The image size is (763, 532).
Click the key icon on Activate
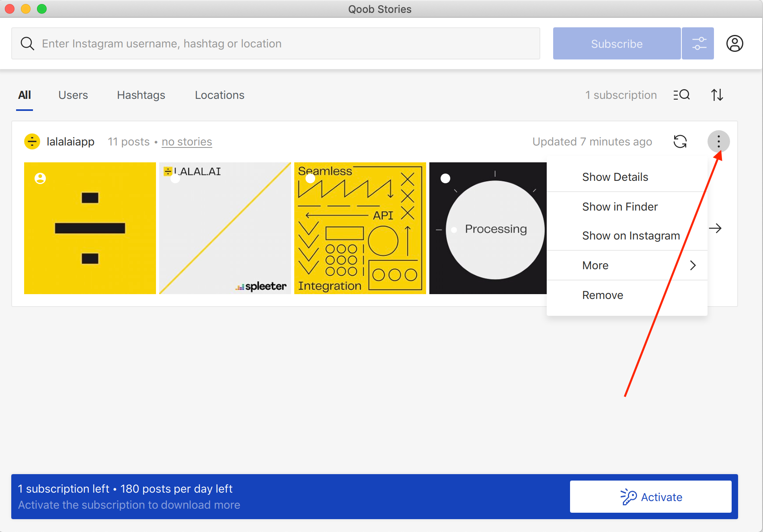[628, 497]
